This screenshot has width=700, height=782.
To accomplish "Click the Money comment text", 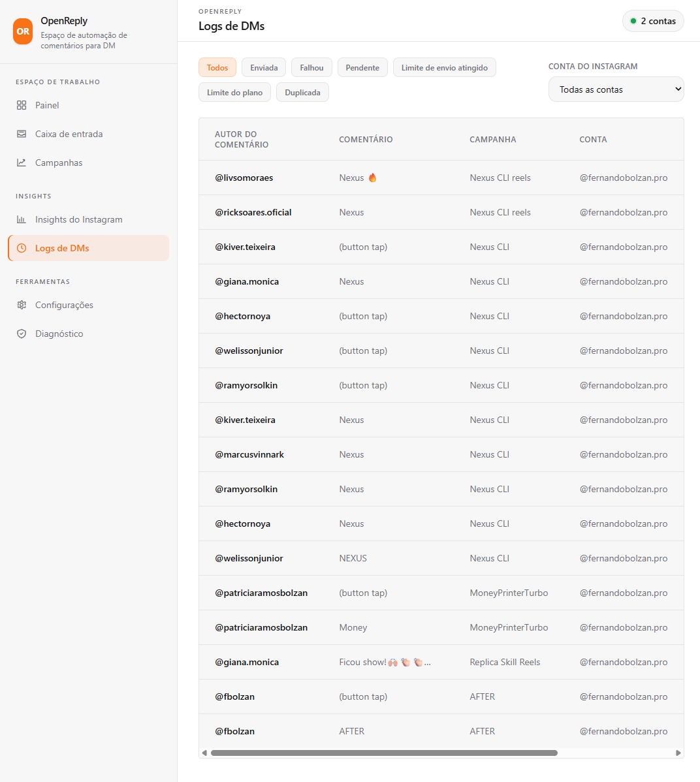I will pos(353,627).
